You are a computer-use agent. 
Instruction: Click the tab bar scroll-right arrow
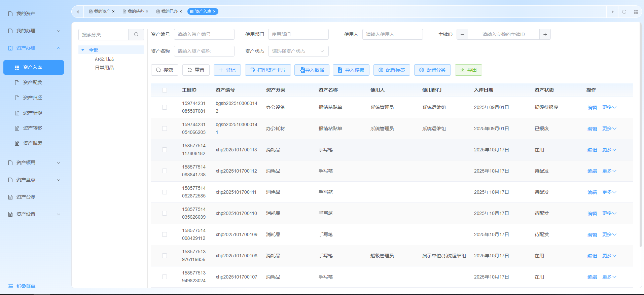point(612,11)
